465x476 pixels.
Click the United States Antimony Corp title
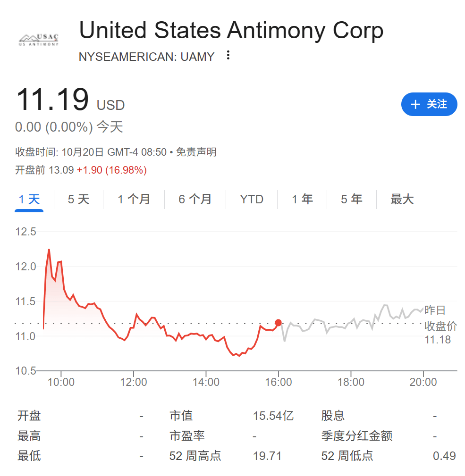tap(231, 31)
